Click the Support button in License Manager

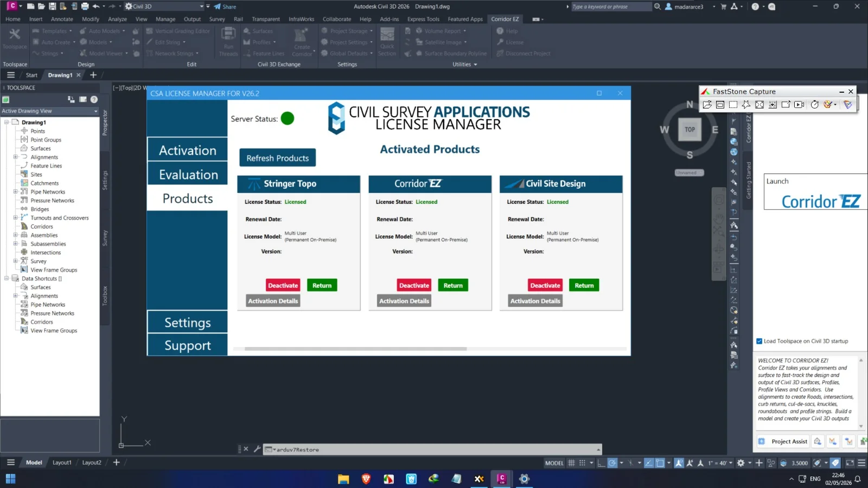coord(187,345)
